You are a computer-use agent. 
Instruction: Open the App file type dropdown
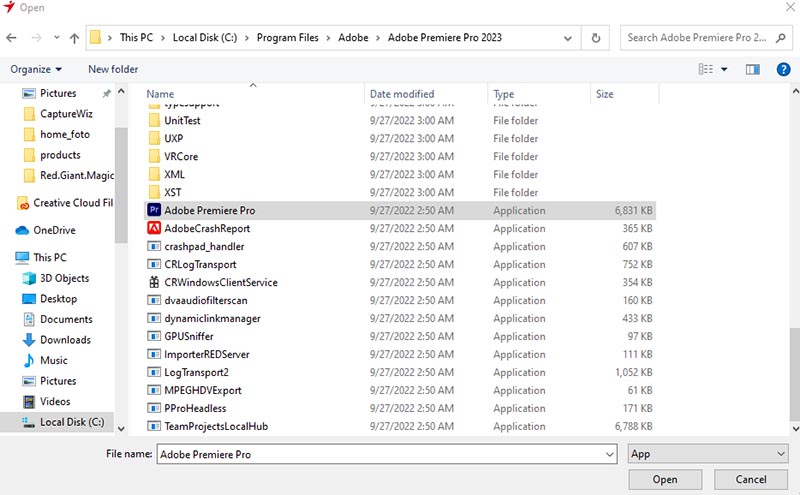(x=708, y=454)
